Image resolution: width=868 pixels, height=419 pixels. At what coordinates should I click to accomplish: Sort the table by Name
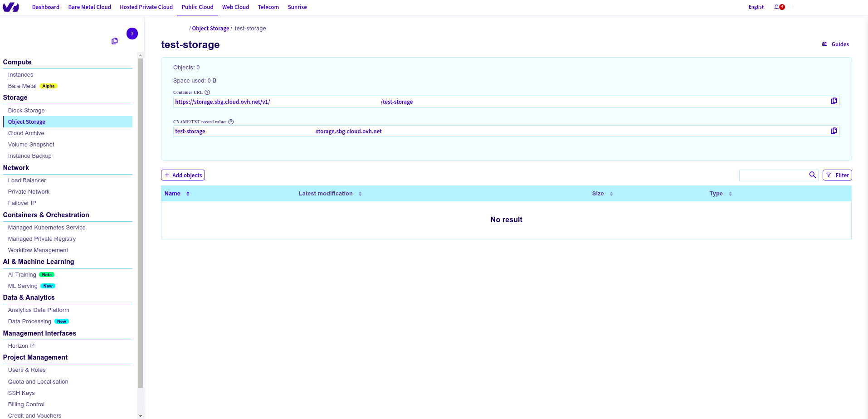(x=177, y=194)
